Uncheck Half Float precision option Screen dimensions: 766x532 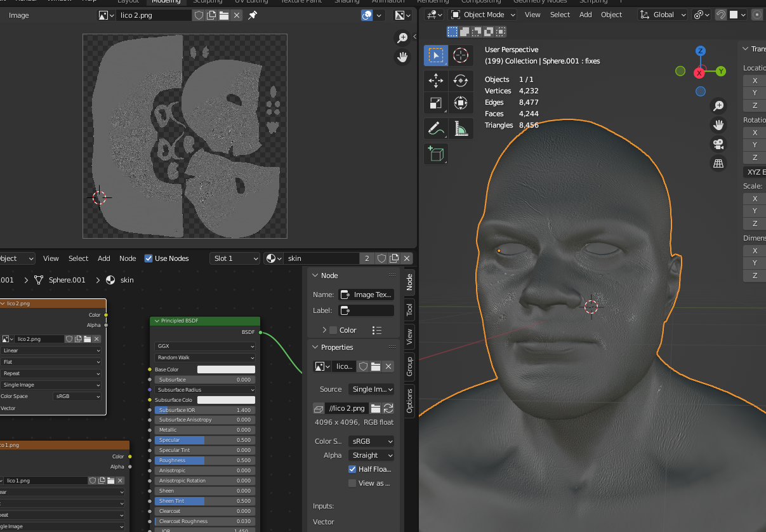352,469
